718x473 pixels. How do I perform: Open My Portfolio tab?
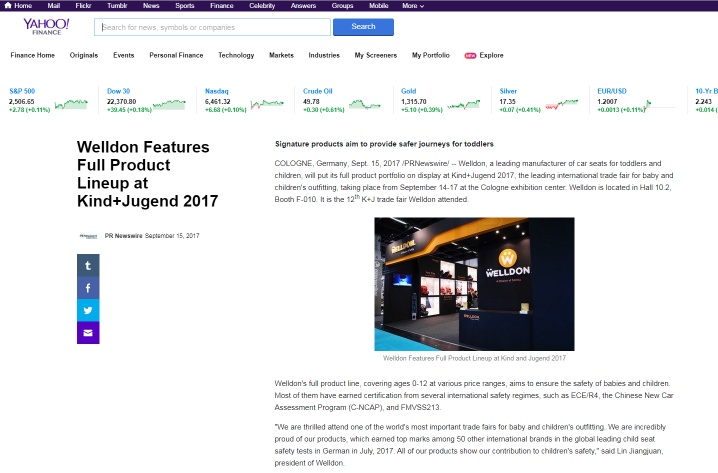[430, 55]
